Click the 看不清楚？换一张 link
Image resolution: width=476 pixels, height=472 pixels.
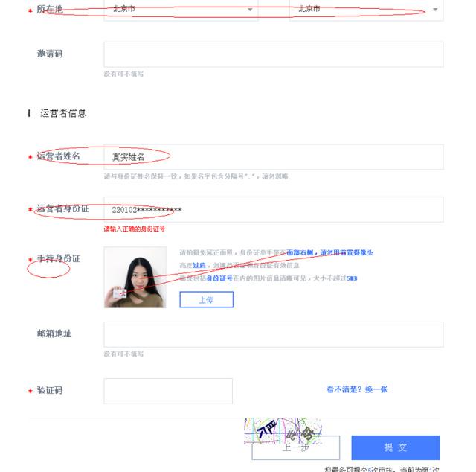(x=357, y=389)
